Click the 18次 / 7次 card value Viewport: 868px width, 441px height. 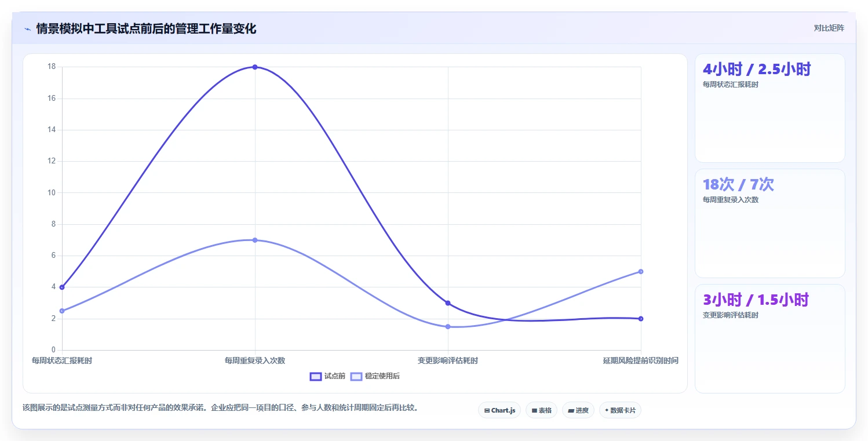[738, 184]
